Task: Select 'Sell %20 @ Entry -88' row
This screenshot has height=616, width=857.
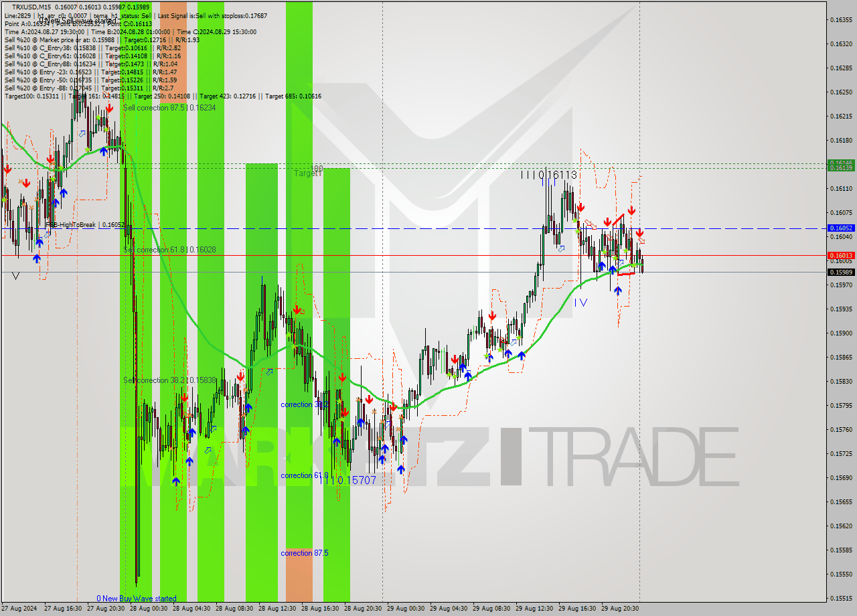Action: click(88, 88)
